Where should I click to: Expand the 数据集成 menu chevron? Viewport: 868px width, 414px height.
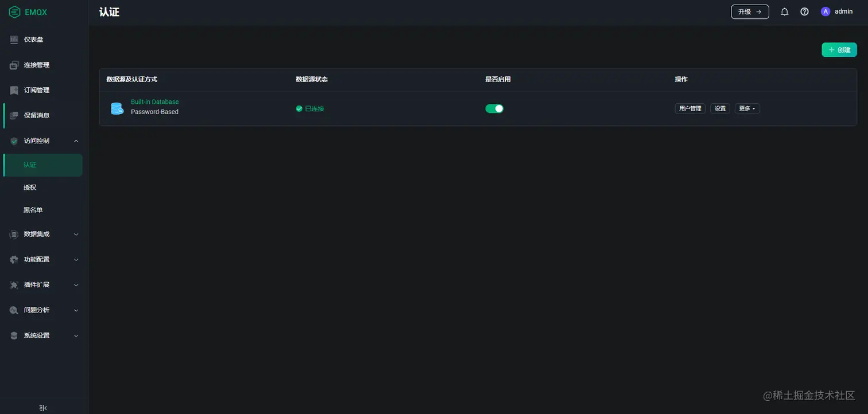tap(76, 234)
